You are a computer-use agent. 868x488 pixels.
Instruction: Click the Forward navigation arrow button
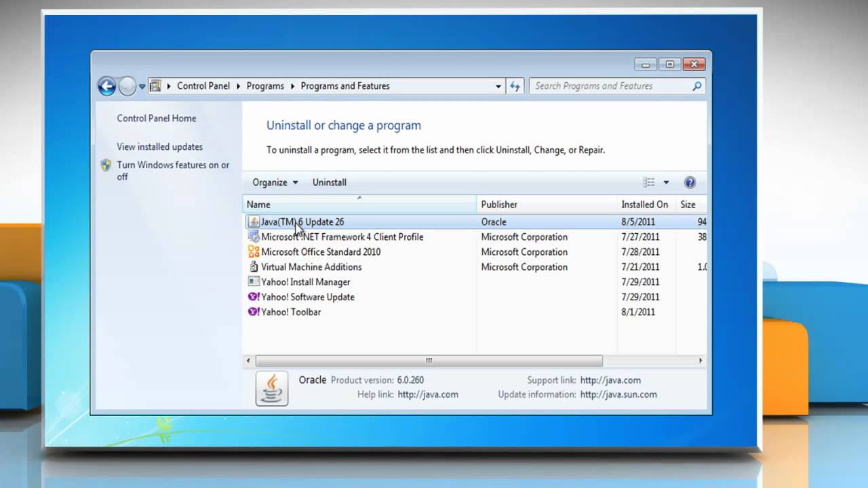(x=127, y=86)
